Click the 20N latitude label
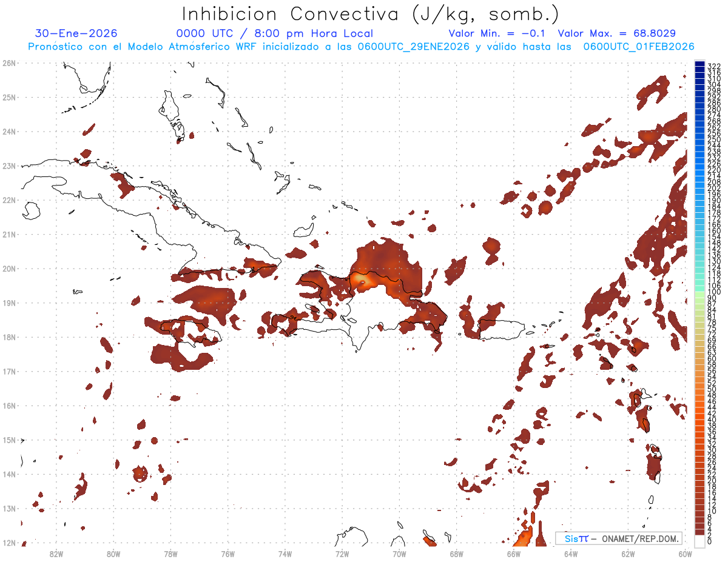The width and height of the screenshot is (728, 562). [9, 269]
